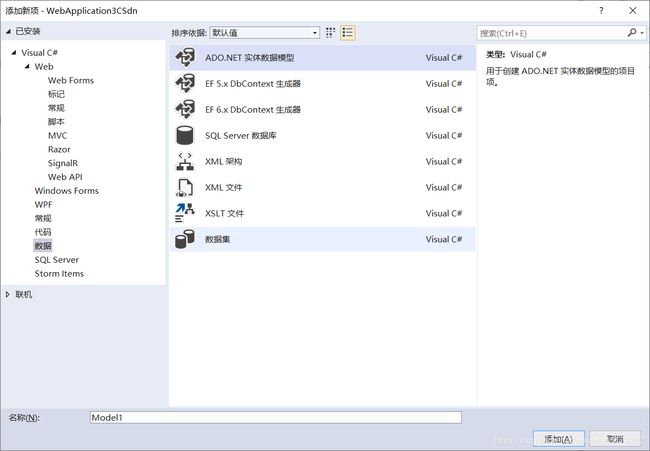650x451 pixels.
Task: Select XML 架构 item name
Action: (223, 161)
